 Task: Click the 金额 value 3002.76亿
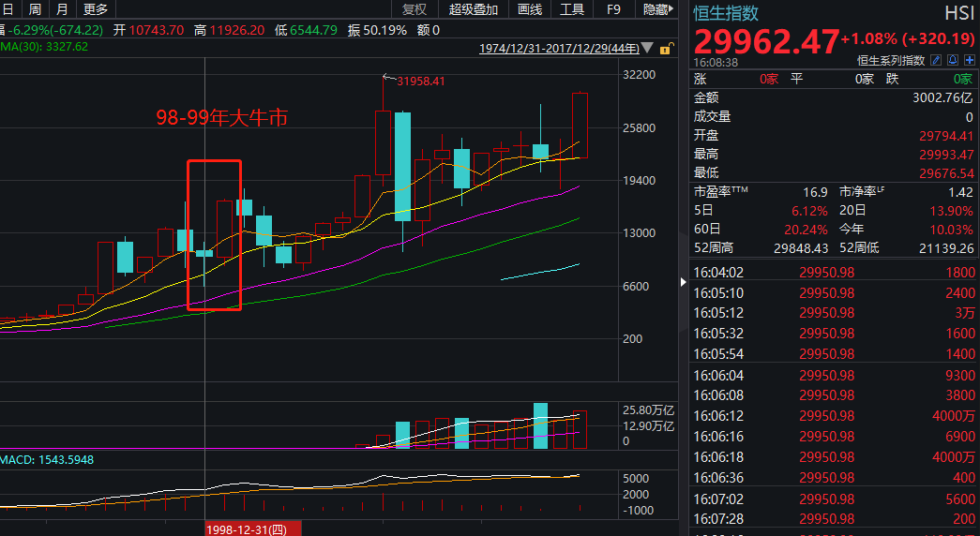pos(942,97)
